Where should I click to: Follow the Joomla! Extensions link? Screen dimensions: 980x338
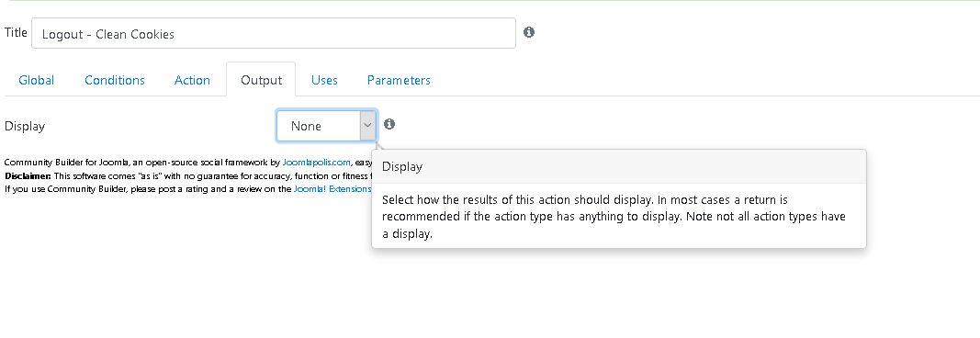(332, 188)
